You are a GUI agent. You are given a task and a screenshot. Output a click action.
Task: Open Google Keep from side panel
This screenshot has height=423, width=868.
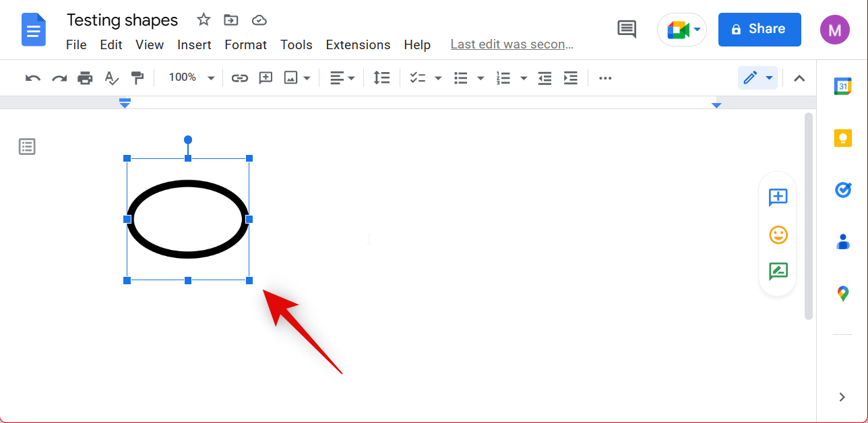(x=842, y=138)
